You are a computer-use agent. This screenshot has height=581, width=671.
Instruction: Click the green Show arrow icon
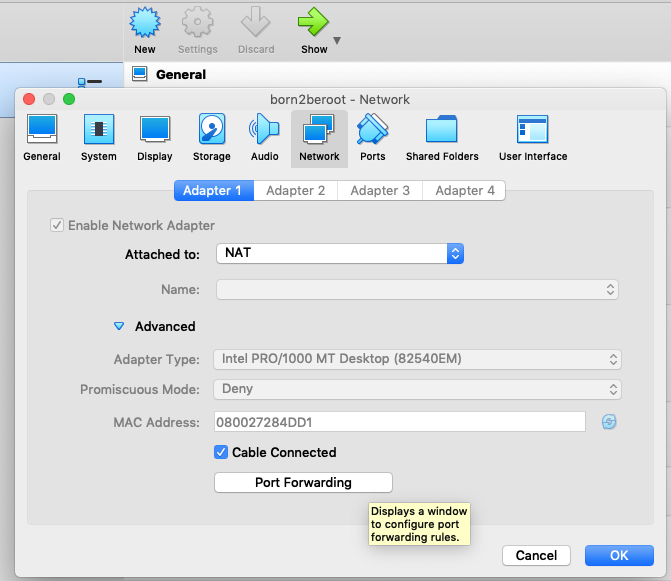click(x=313, y=22)
